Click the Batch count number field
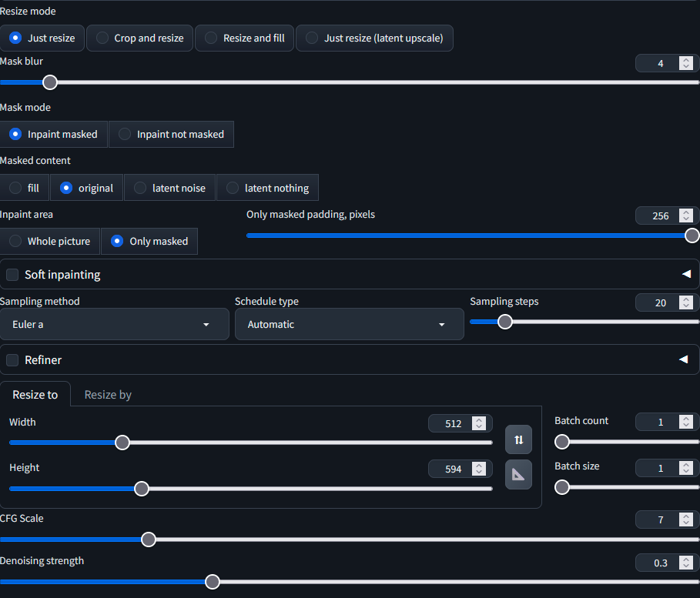 click(x=668, y=423)
